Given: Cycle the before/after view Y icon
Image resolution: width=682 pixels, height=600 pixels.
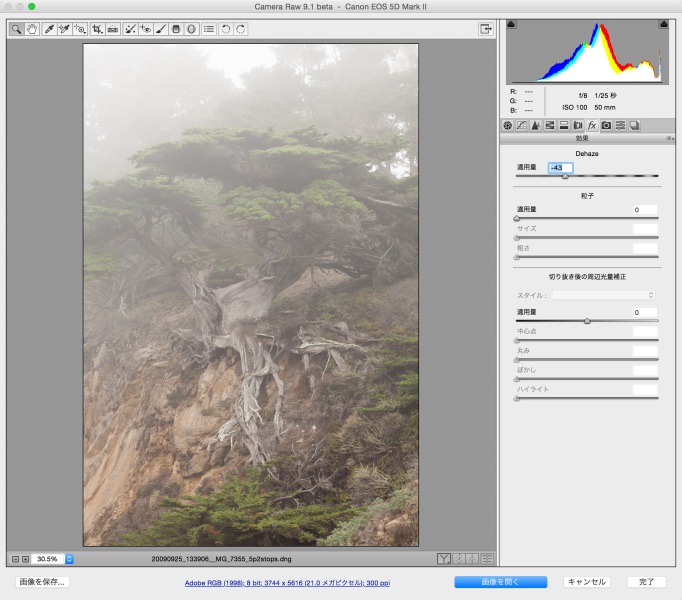Looking at the screenshot, I should tap(443, 559).
